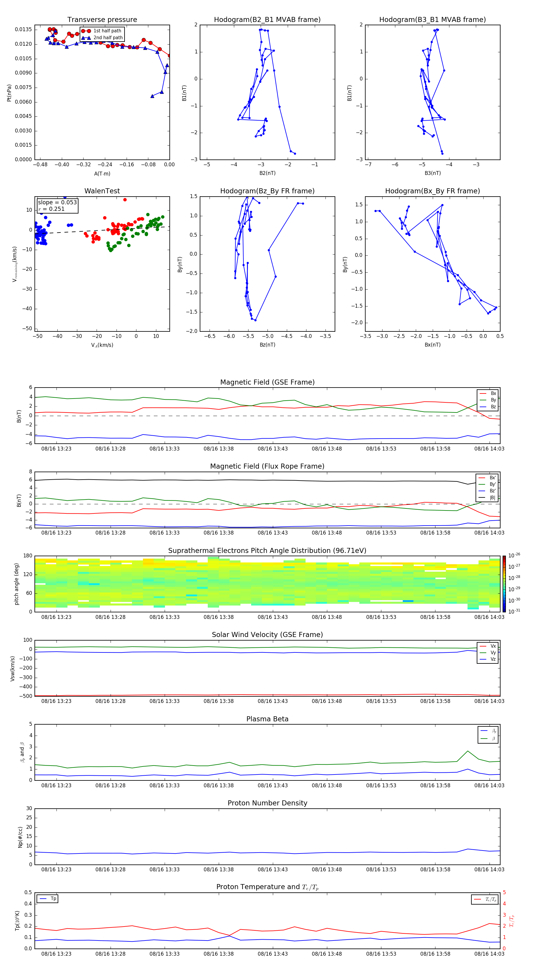Select the red 5 tick on Te/Tp axis
This screenshot has width=535, height=980.
pyautogui.click(x=505, y=892)
